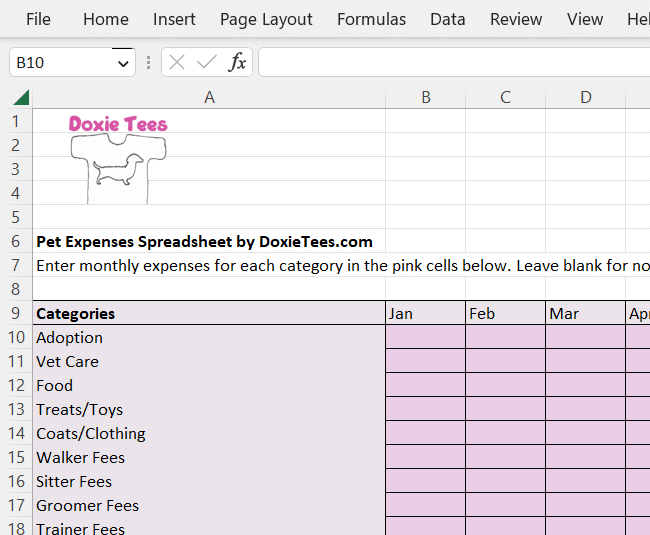Select pink Feb cell for Groomer Fees
Viewport: 650px width, 535px height.
[505, 505]
